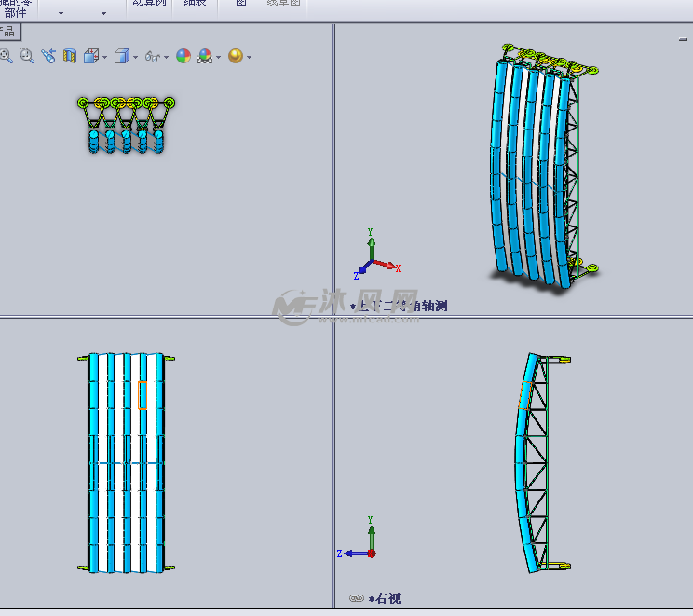This screenshot has height=616, width=693.
Task: Click the View Settings gold sphere icon
Action: tap(236, 56)
